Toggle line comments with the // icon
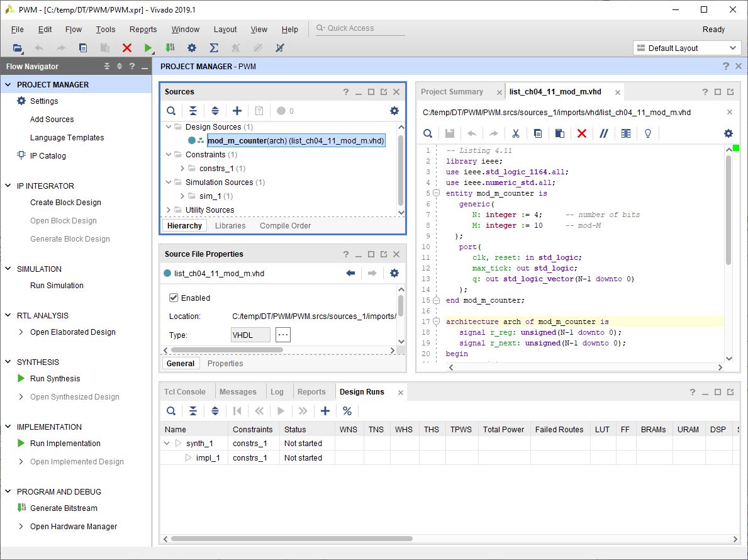 [x=603, y=133]
